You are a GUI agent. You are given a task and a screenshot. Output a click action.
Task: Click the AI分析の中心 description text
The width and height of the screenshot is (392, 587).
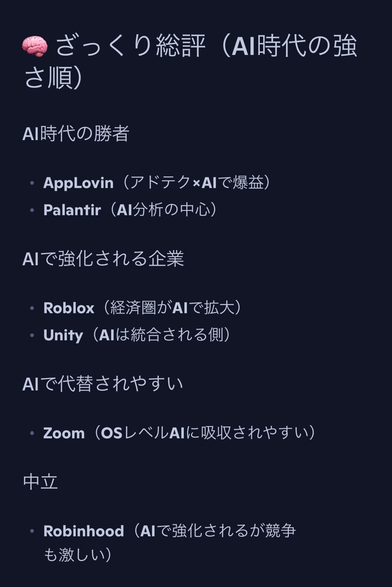164,210
